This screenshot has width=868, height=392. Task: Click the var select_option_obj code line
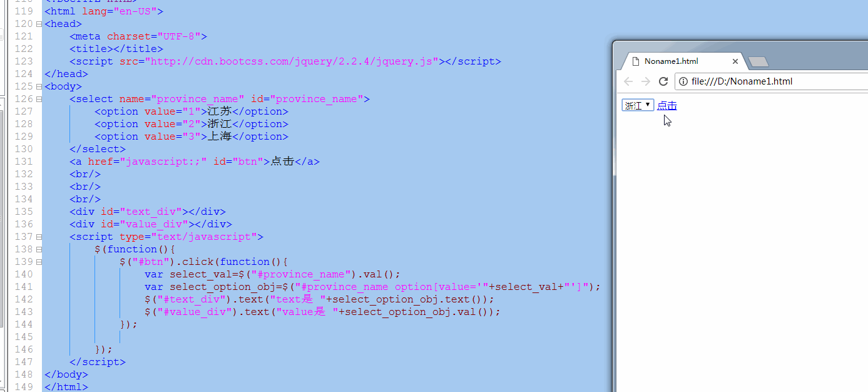(372, 287)
